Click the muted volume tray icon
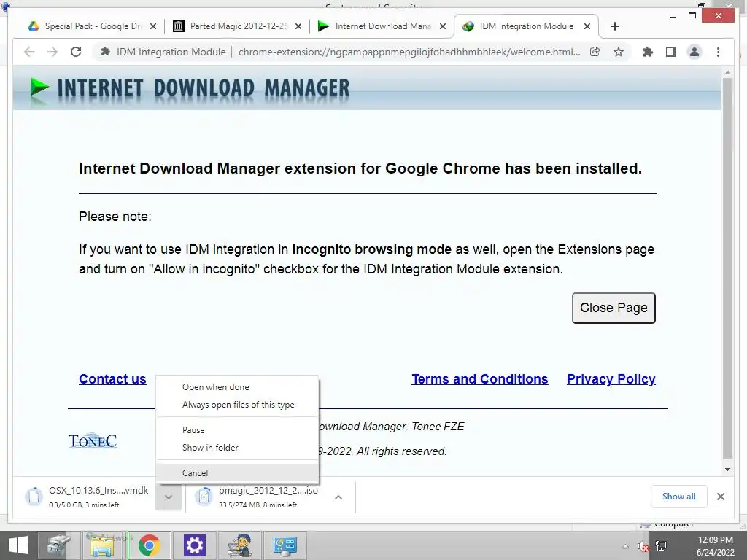The image size is (747, 560). [x=643, y=547]
